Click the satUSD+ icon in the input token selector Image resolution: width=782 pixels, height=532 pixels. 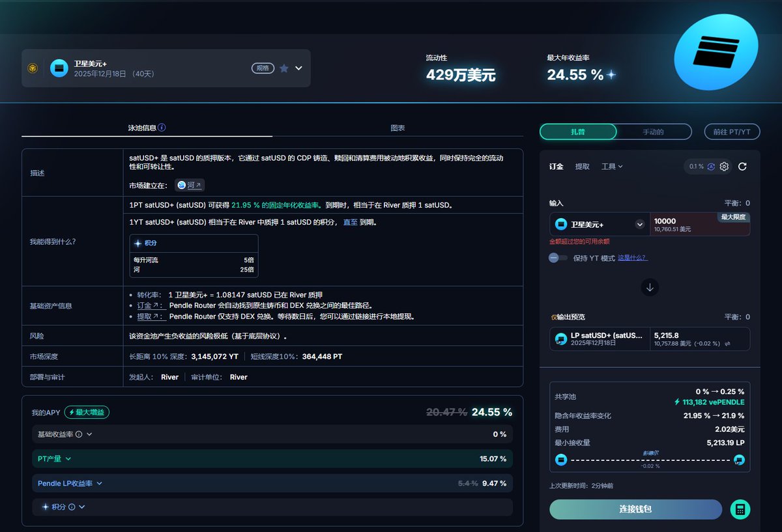(x=561, y=225)
